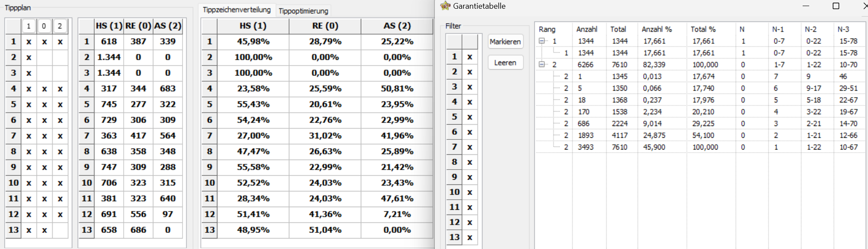868x249 pixels.
Task: Toggle filter x mark for row 1
Action: (x=470, y=57)
